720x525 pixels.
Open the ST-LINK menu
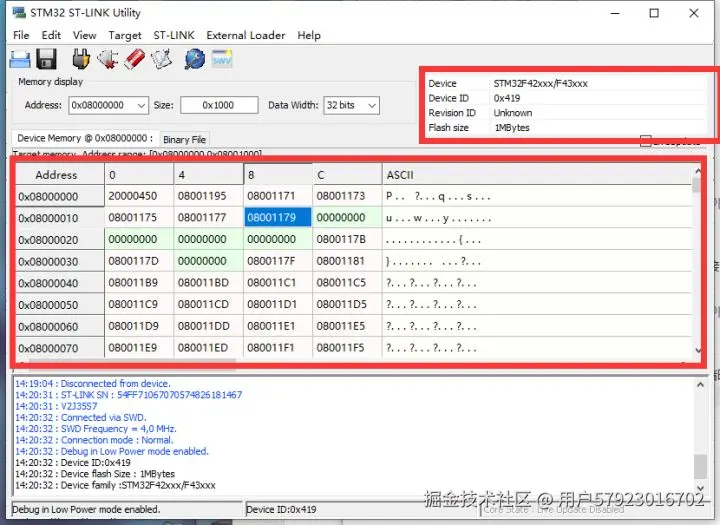point(174,35)
